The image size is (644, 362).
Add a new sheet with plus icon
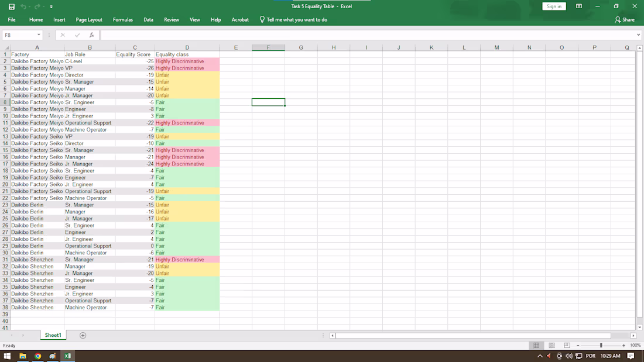[83, 335]
